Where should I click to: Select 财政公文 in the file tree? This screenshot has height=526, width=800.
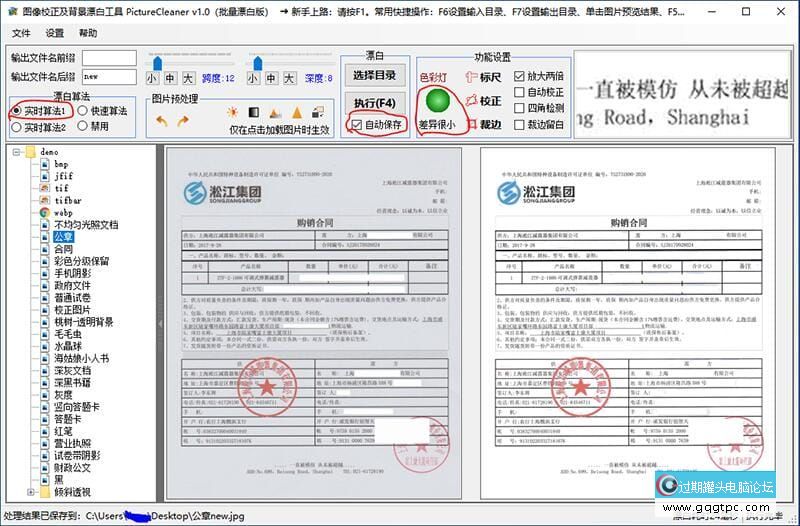(72, 468)
